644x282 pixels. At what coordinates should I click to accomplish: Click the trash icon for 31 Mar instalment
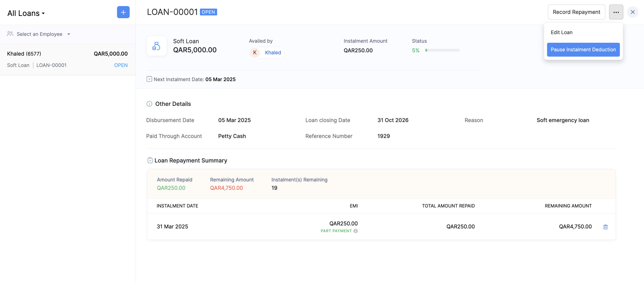point(605,227)
